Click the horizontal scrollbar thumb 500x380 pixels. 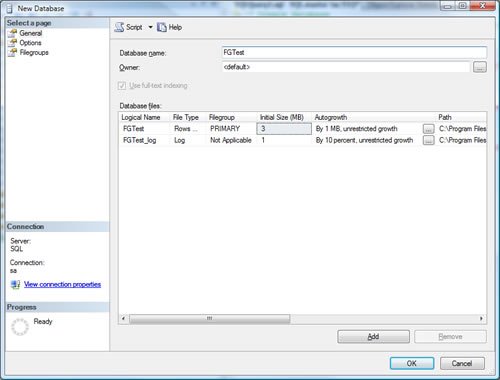click(x=210, y=319)
